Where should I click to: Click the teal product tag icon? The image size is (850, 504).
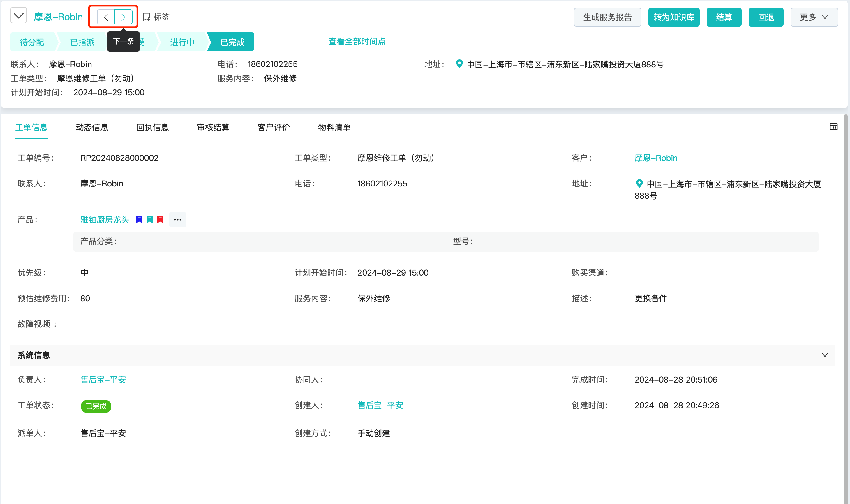pyautogui.click(x=150, y=220)
